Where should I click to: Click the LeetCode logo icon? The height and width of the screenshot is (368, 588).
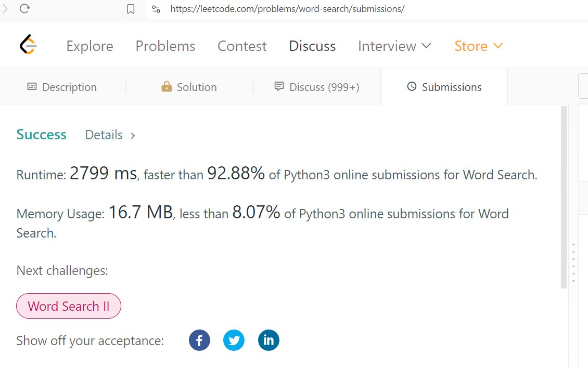(x=28, y=45)
